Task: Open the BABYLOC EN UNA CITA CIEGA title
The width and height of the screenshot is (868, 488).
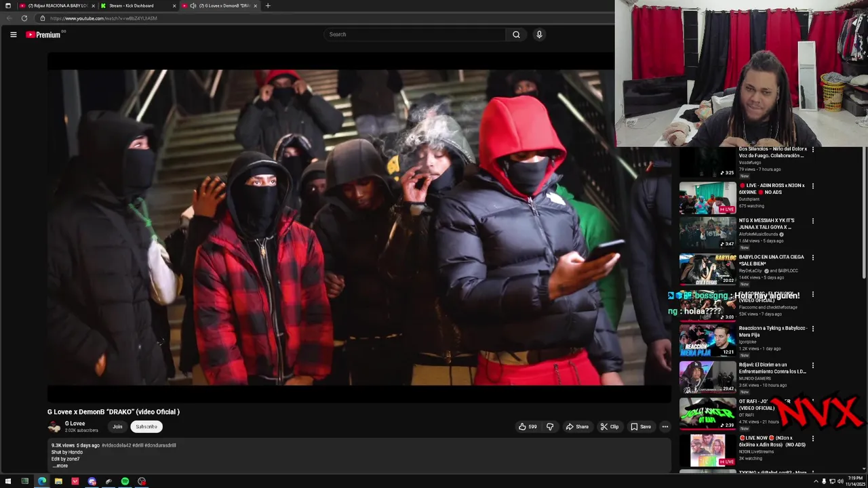Action: 772,260
